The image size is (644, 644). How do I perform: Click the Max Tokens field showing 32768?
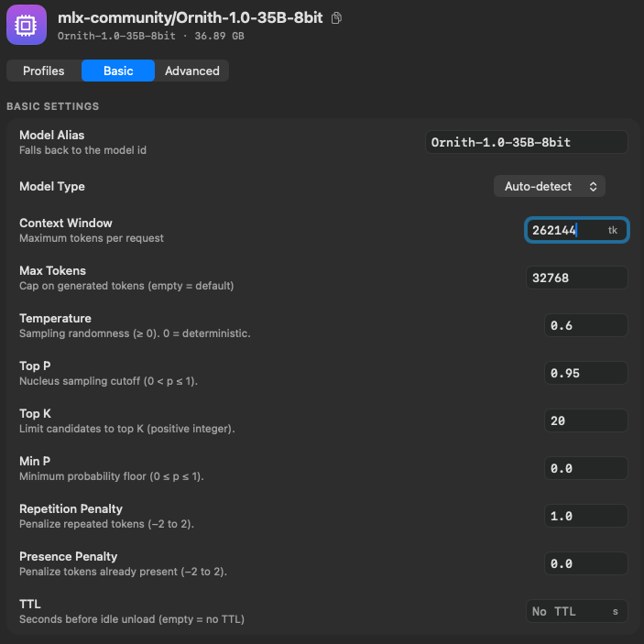(x=576, y=278)
